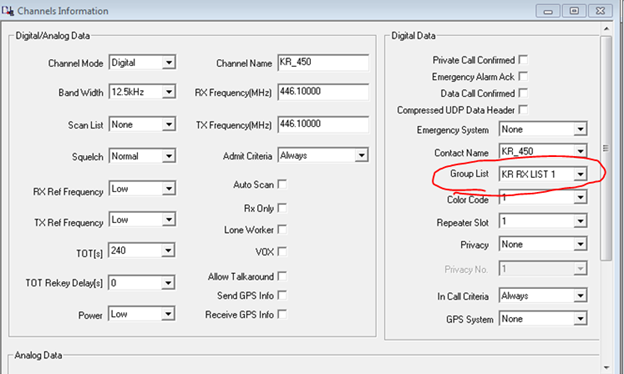Expand the Power dropdown
624x374 pixels.
click(x=168, y=314)
